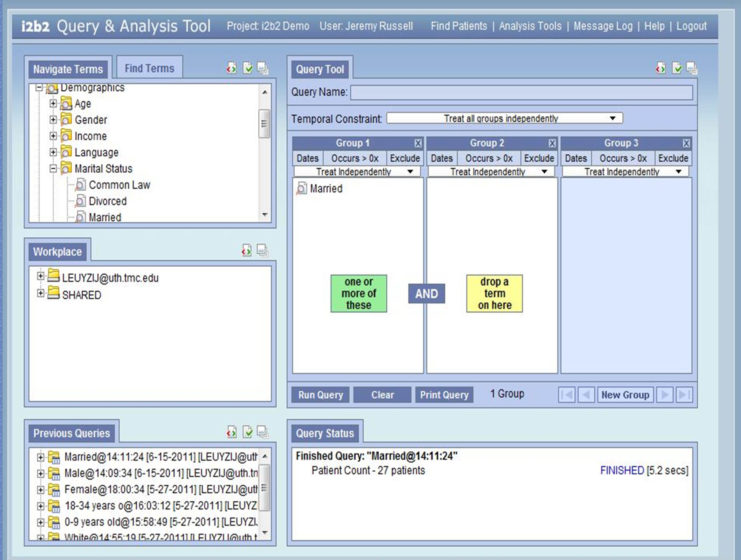741x560 pixels.
Task: Click Logout in the header
Action: (691, 26)
